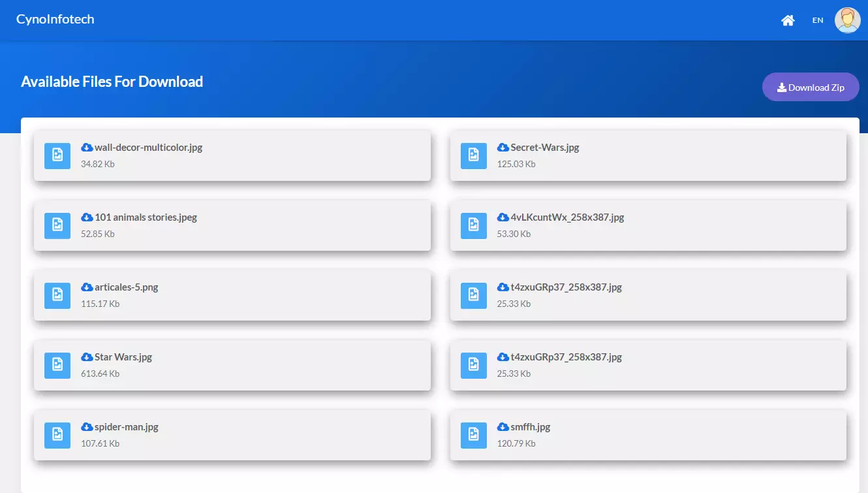The width and height of the screenshot is (868, 493).
Task: Click image file icon beside articales-5.png
Action: click(x=57, y=295)
